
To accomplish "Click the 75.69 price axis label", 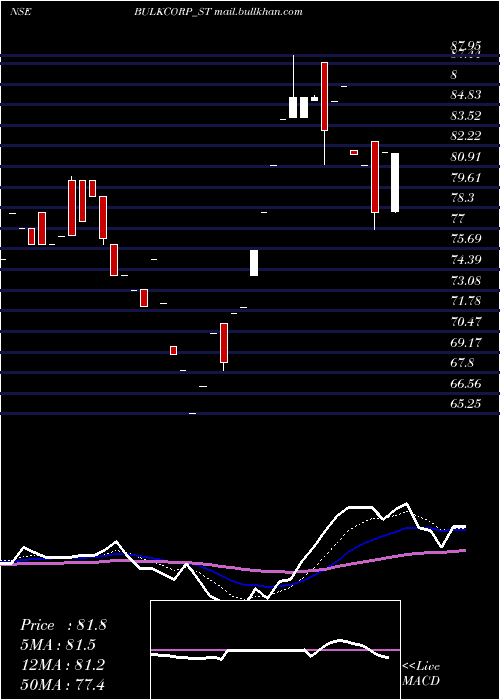I will click(x=466, y=238).
